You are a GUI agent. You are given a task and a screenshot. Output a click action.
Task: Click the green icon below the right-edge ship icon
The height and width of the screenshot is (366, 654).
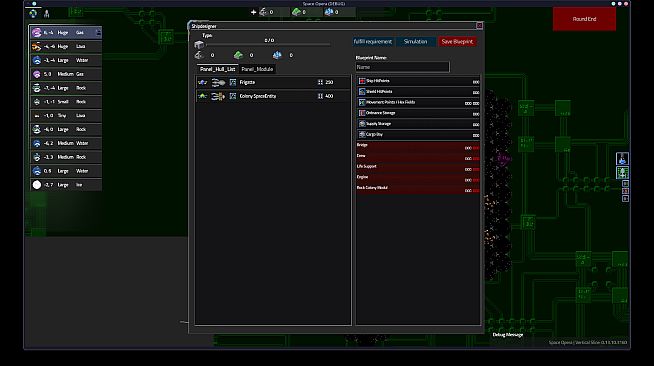[622, 172]
